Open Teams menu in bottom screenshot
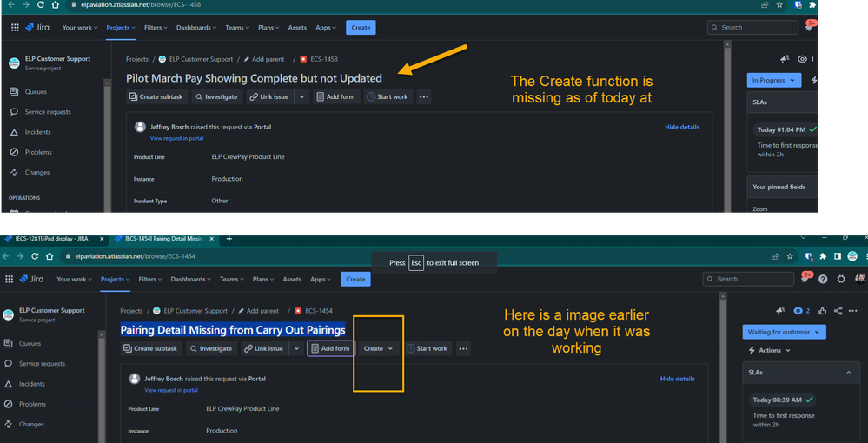Image resolution: width=868 pixels, height=443 pixels. (x=232, y=279)
